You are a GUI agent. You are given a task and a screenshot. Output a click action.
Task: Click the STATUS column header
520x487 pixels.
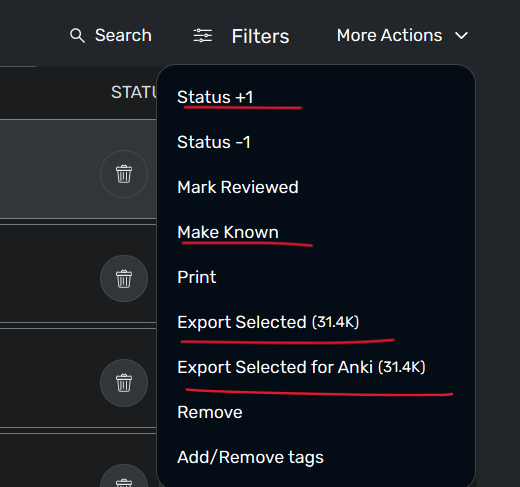point(134,92)
